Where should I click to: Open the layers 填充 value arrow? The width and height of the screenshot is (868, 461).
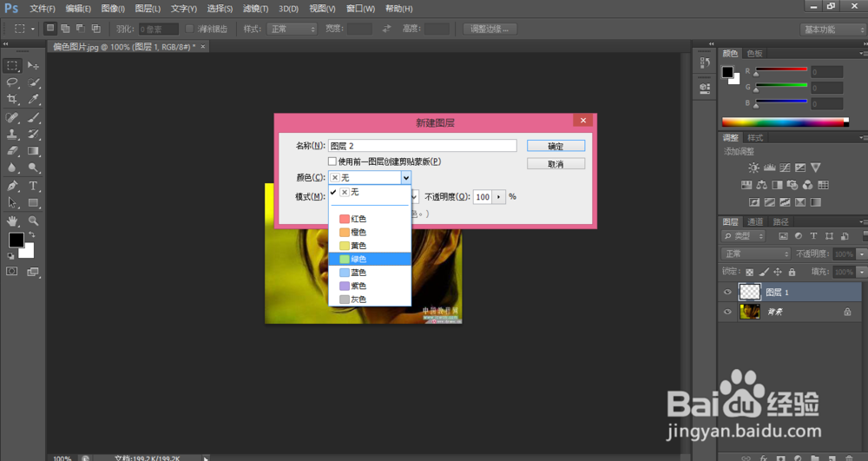click(861, 272)
